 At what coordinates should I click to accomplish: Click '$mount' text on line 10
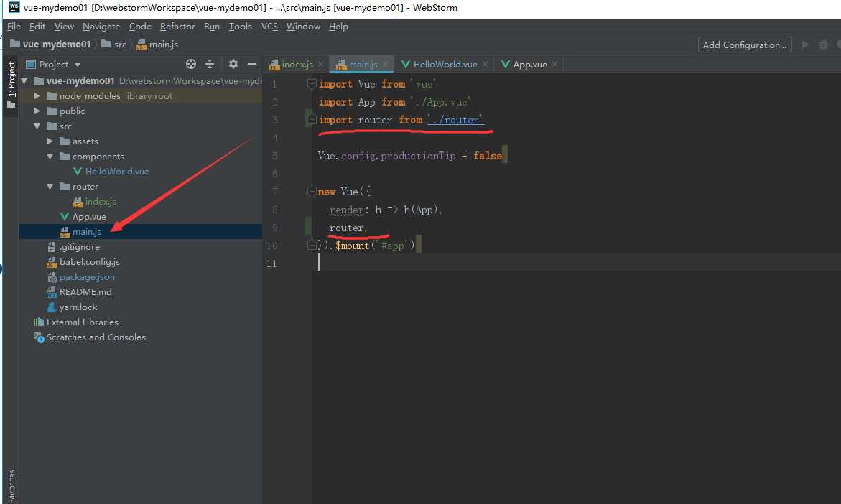(352, 246)
